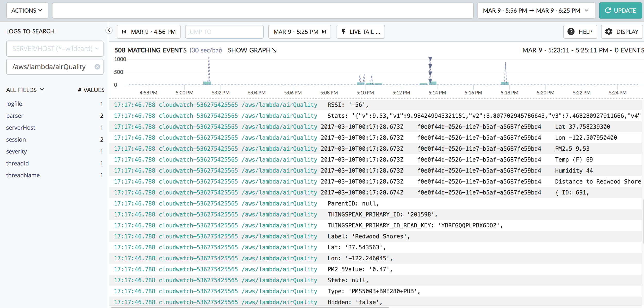The height and width of the screenshot is (308, 644).
Task: Open the Actions dropdown menu
Action: 27,11
